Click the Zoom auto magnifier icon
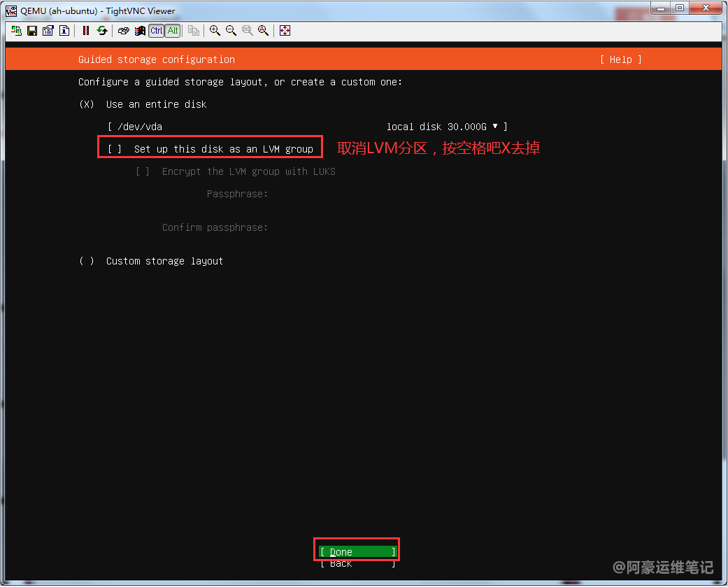 pyautogui.click(x=263, y=31)
